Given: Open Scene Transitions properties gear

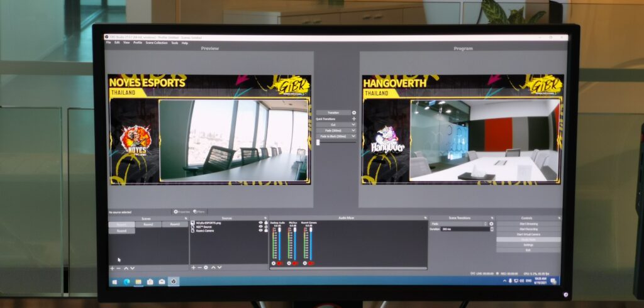Looking at the screenshot, I should (491, 224).
